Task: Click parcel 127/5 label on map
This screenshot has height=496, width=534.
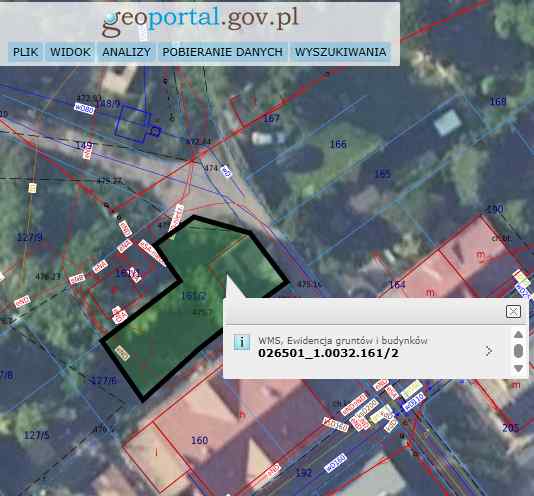Action: click(36, 435)
